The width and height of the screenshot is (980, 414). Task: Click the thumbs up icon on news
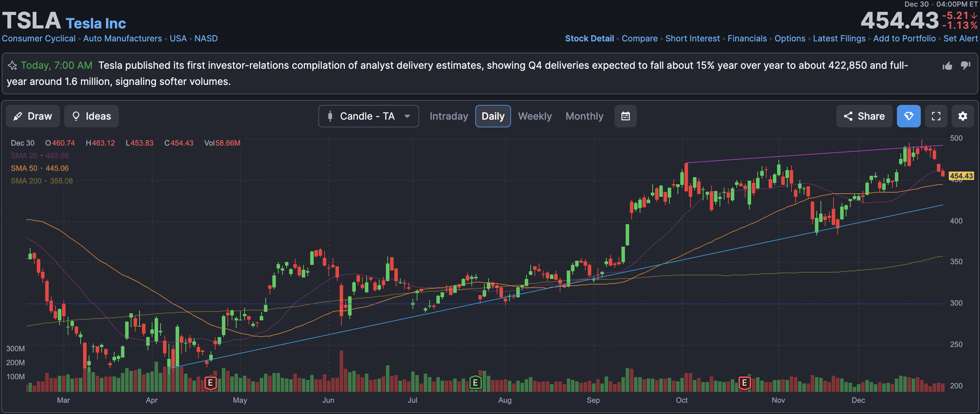click(947, 66)
